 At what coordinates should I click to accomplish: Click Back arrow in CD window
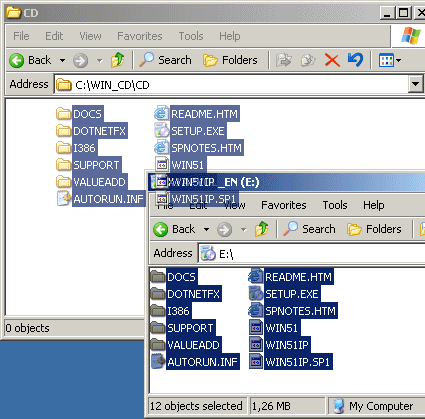[16, 61]
